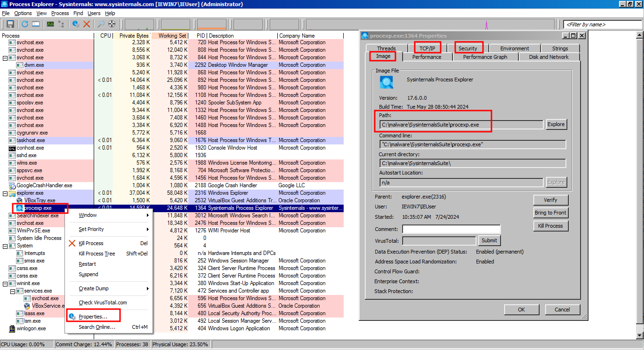The width and height of the screenshot is (644, 350).
Task: Open the Disk and Network tab
Action: [x=548, y=57]
